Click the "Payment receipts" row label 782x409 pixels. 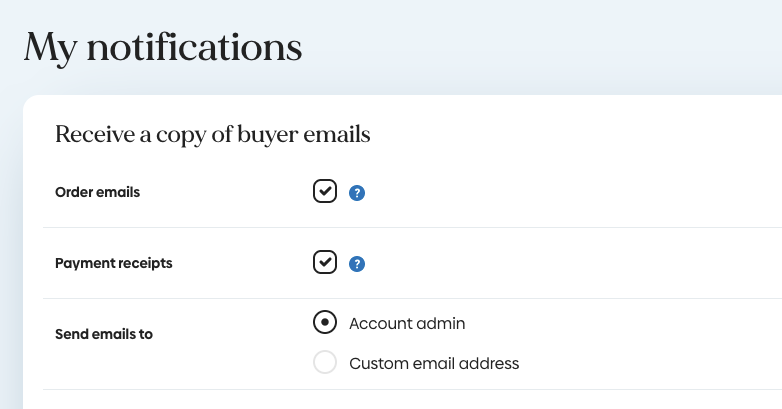point(113,263)
